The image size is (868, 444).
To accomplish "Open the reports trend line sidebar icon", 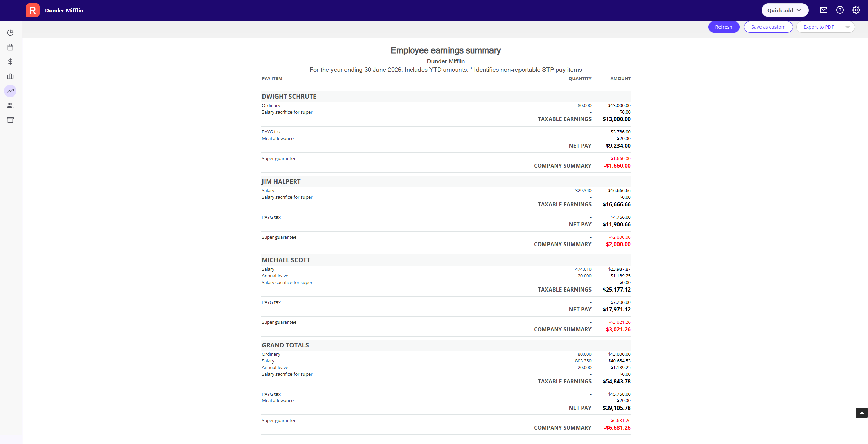I will 10,91.
